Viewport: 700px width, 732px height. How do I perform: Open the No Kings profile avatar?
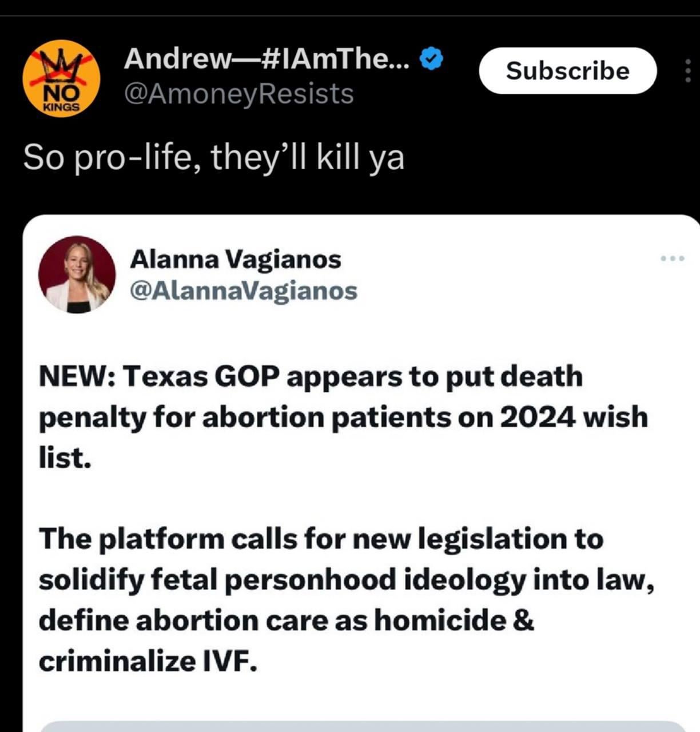(x=61, y=78)
